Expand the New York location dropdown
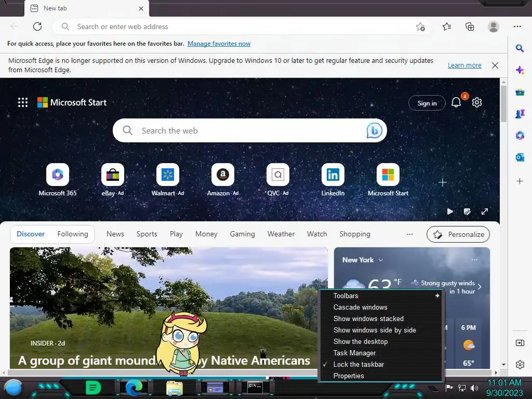 381,260
